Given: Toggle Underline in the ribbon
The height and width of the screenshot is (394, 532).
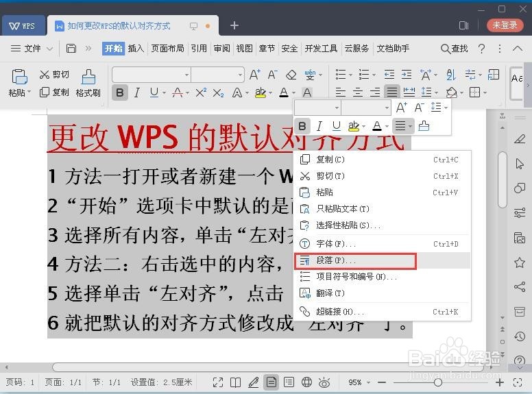Looking at the screenshot, I should (154, 93).
